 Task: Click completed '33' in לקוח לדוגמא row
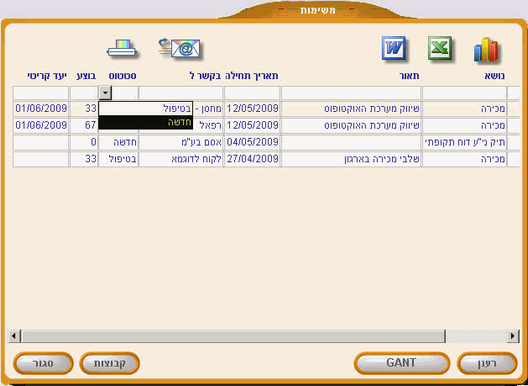(84, 159)
